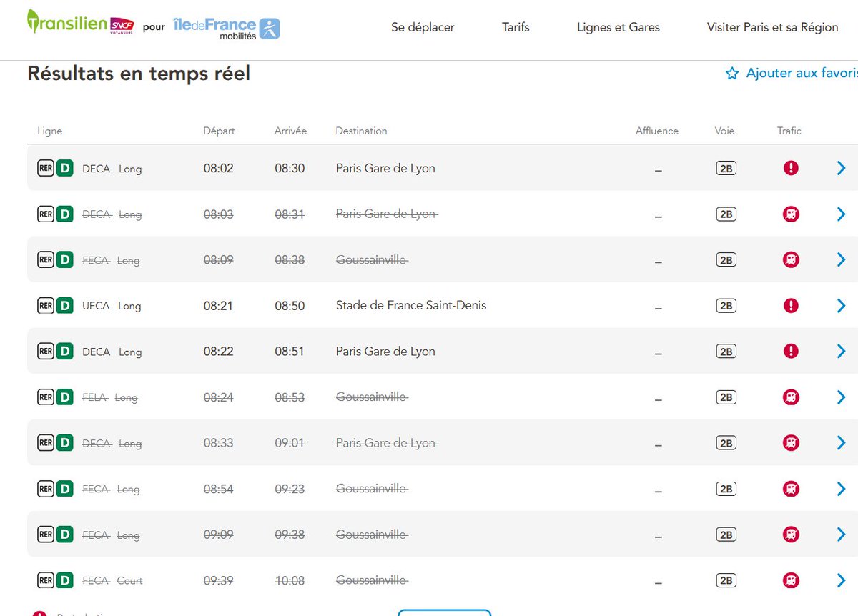Click the disruption alert icon for 08:02 train
The width and height of the screenshot is (858, 616).
[x=791, y=169]
